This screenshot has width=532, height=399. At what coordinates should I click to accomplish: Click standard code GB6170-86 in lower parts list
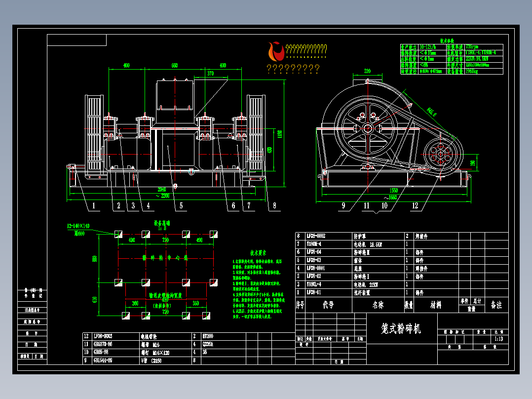[103, 344]
